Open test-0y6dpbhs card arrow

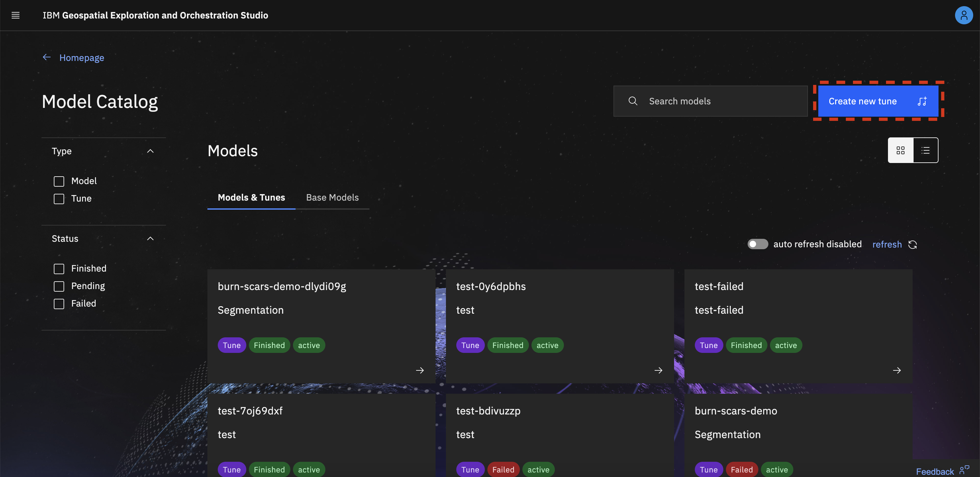[658, 370]
